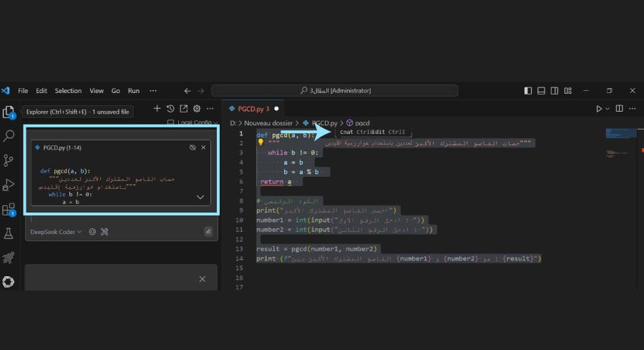This screenshot has height=350, width=644.
Task: Click 'result = pgcd(number1, number2)' line
Action: click(316, 249)
